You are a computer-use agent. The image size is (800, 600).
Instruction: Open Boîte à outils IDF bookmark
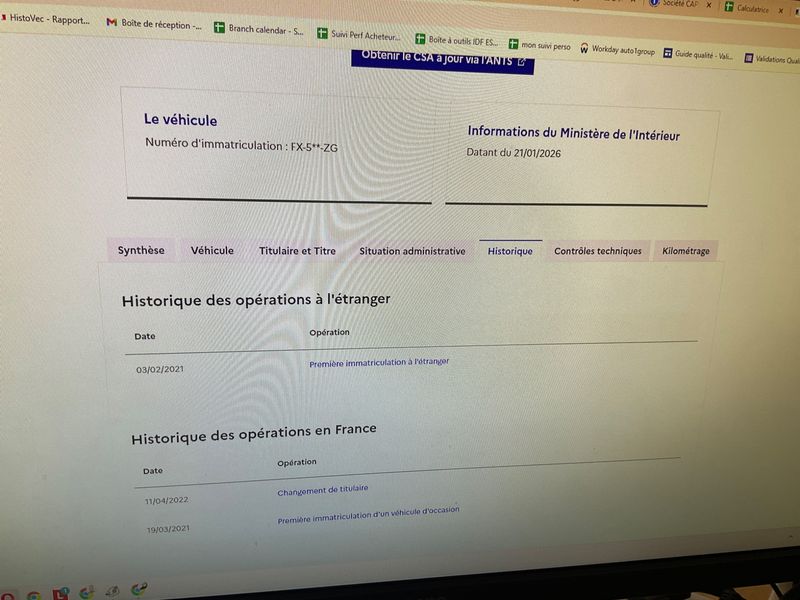click(460, 41)
